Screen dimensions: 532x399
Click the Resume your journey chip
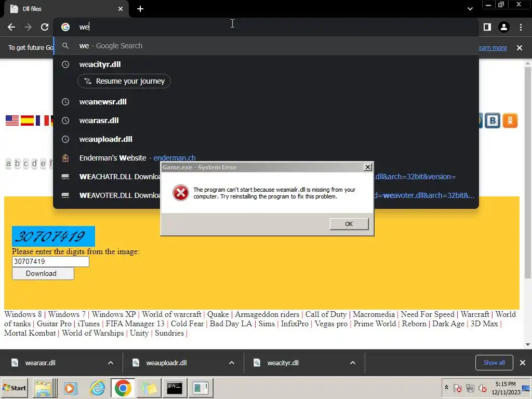click(x=124, y=81)
